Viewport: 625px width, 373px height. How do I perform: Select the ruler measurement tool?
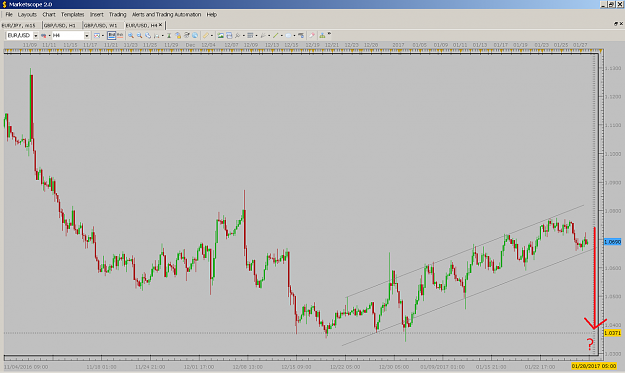206,35
